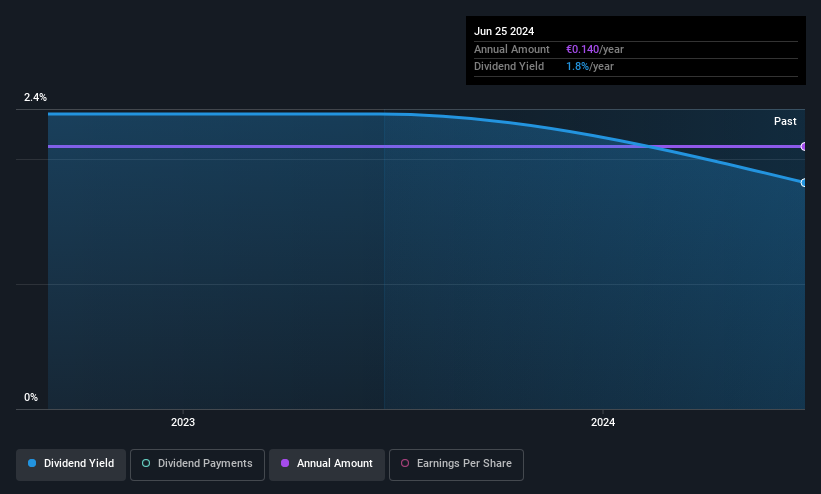
Task: Click the €0.140/year annual amount value
Action: pyautogui.click(x=595, y=49)
